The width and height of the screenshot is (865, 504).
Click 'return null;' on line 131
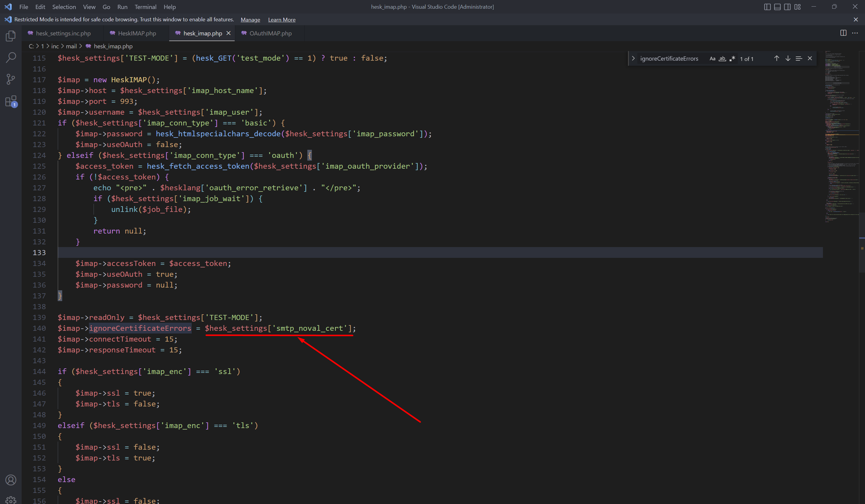pyautogui.click(x=120, y=231)
